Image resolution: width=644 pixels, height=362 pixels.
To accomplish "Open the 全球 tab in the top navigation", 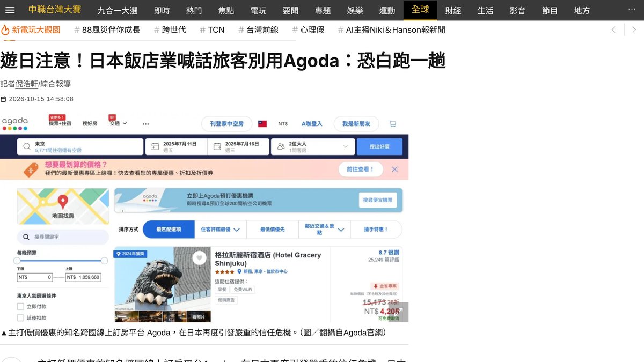I will coord(420,10).
